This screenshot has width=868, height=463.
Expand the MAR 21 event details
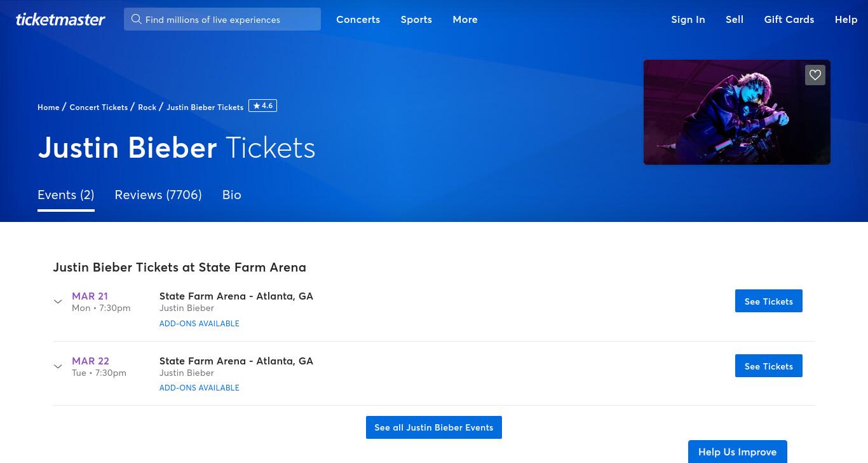coord(58,301)
